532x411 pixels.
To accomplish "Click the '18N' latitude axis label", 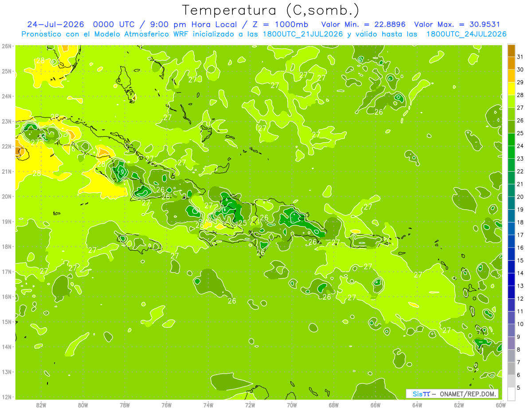I will pos(6,247).
